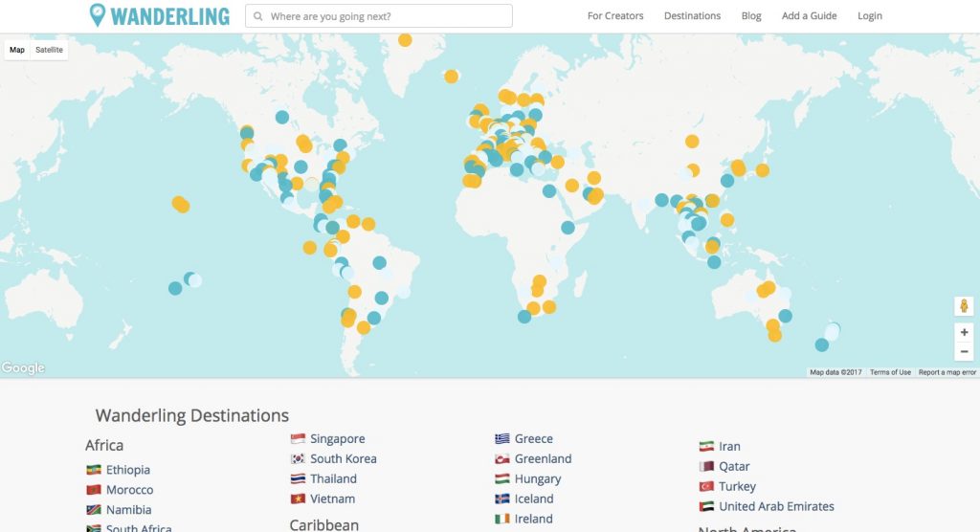Click the Caribbean region heading

pos(324,524)
